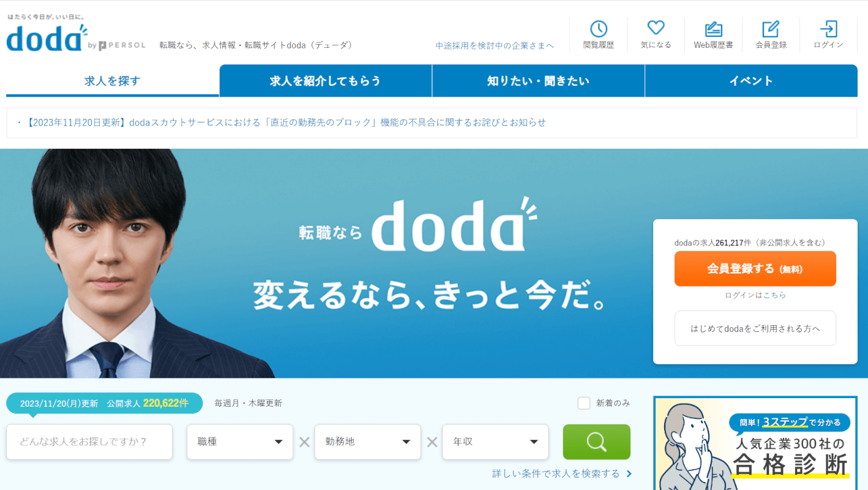
Task: Open the 人気企業300社の合格診断 banner
Action: coord(755,443)
